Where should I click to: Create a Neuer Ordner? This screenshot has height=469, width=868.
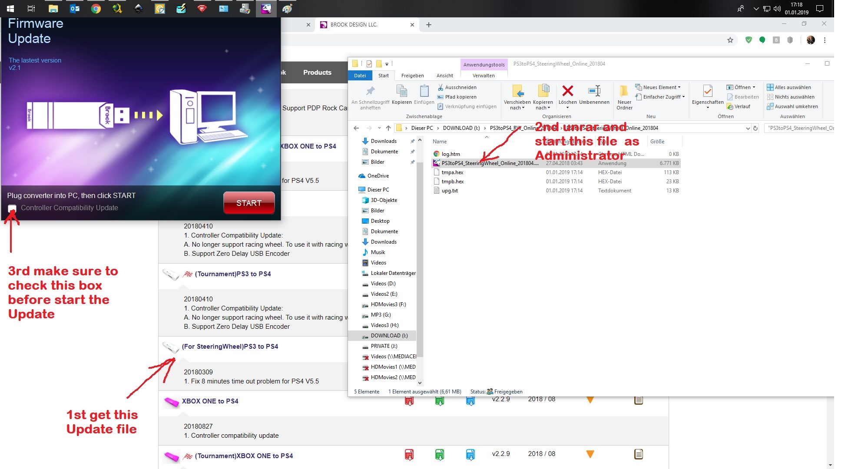(x=624, y=97)
